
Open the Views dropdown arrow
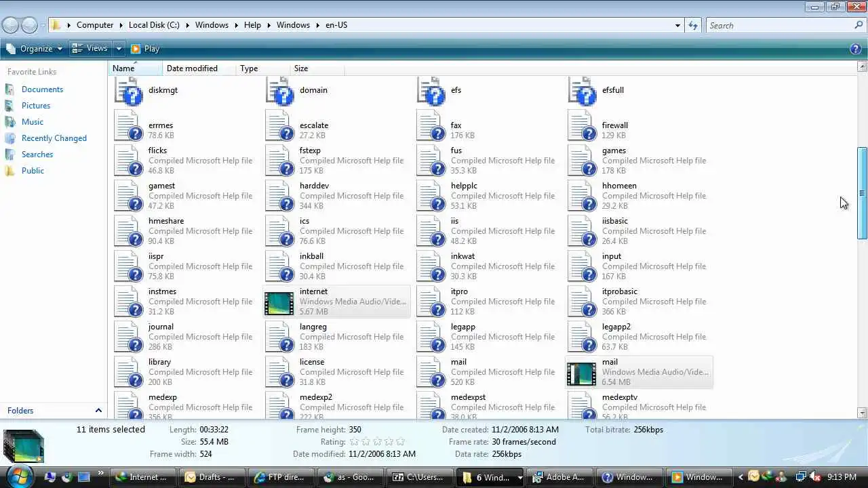(119, 49)
